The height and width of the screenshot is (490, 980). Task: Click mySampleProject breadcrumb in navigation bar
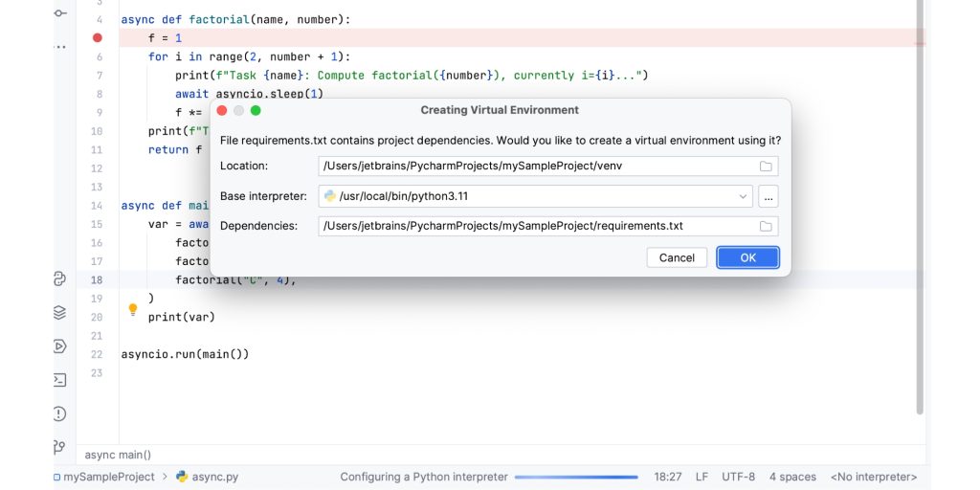[x=108, y=477]
